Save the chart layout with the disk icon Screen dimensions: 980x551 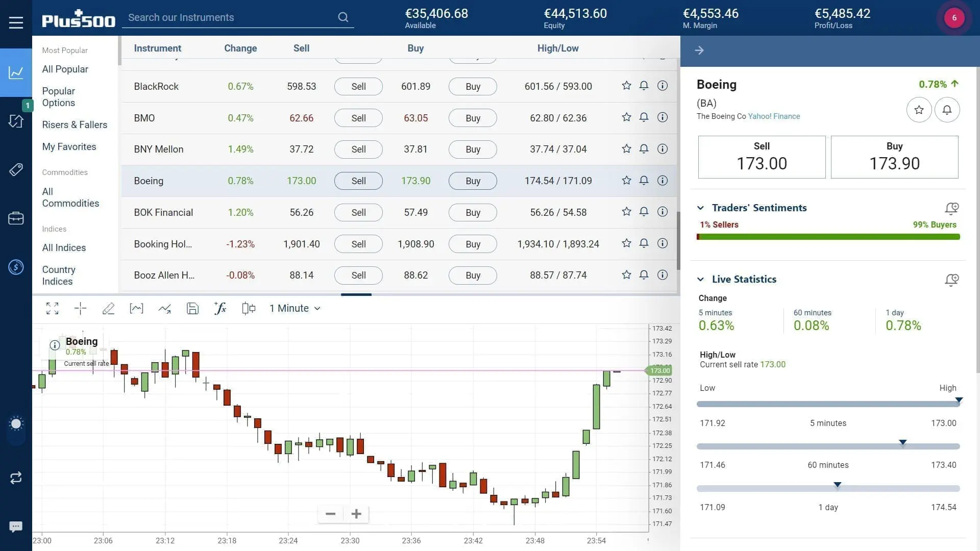pyautogui.click(x=192, y=308)
